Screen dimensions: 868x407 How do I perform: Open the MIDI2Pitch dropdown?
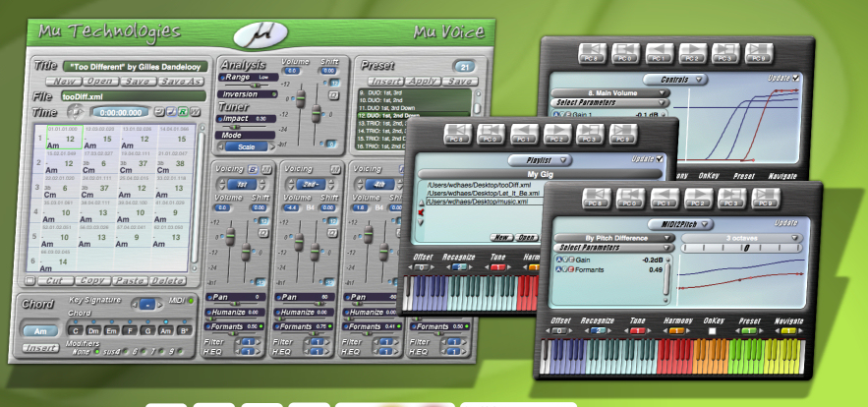coord(680,224)
